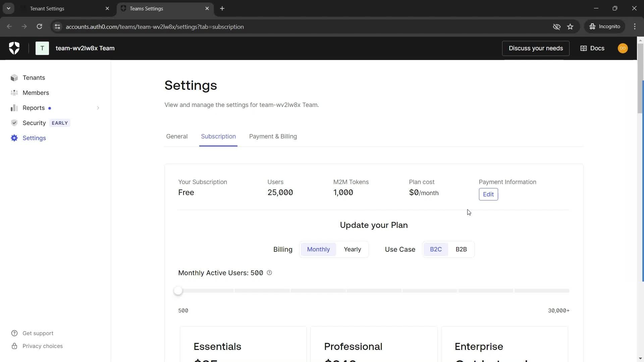644x362 pixels.
Task: Open the Members people icon
Action: [14, 93]
